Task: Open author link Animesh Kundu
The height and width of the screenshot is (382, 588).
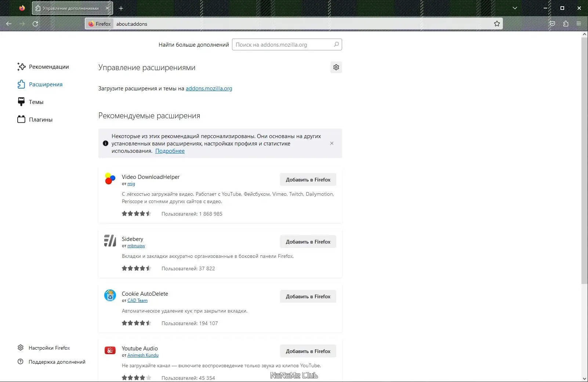Action: click(143, 355)
